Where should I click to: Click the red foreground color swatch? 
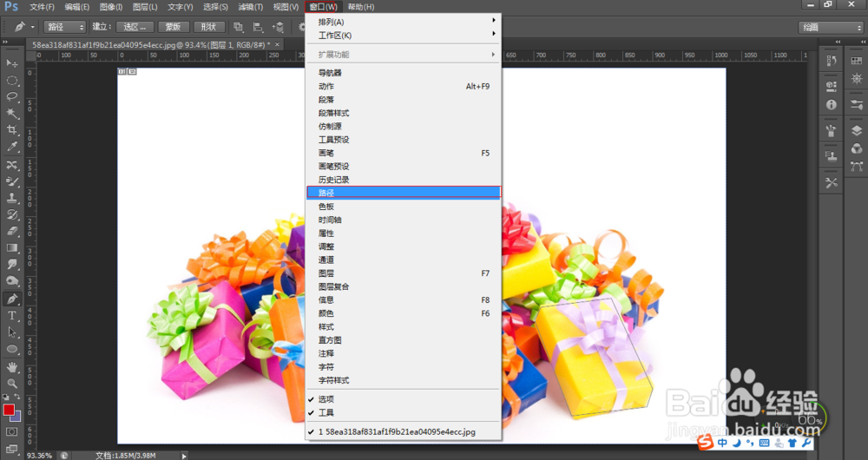pos(8,410)
